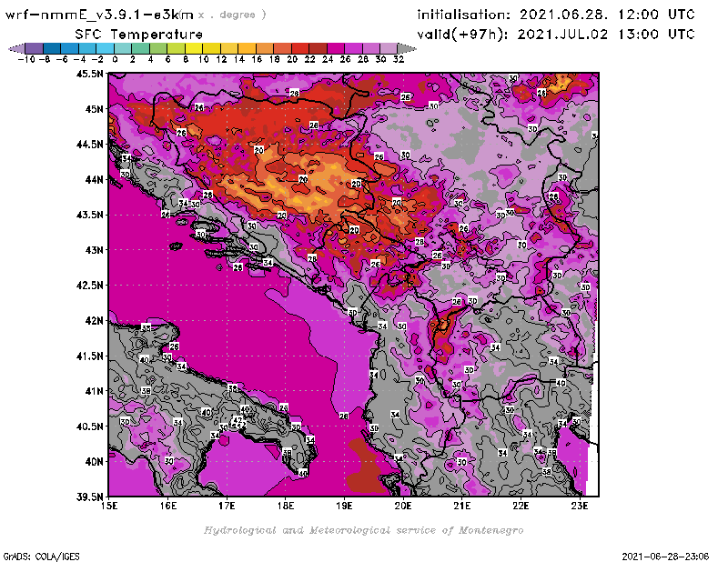The height and width of the screenshot is (562, 728).
Task: Click the latitude label '40.5N'
Action: (x=89, y=426)
